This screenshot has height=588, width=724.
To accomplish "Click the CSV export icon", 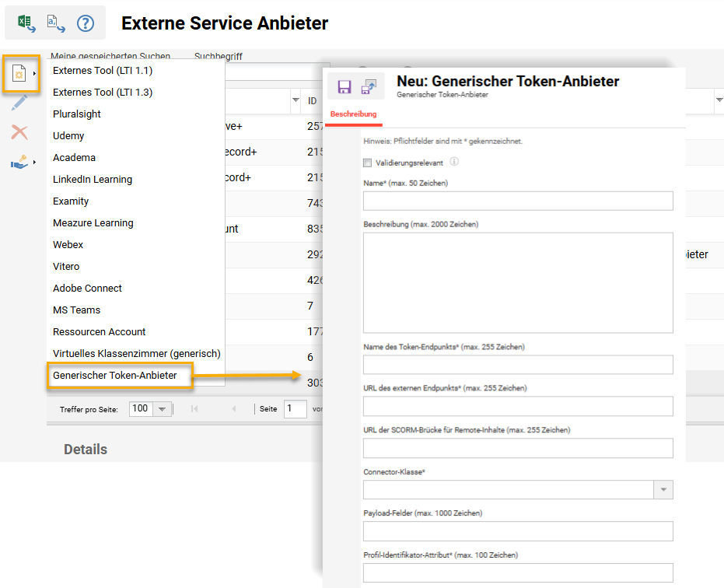I will point(55,23).
